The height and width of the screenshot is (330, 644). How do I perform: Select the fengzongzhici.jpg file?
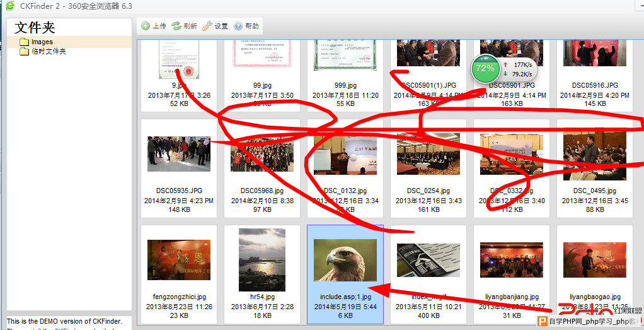(x=179, y=260)
